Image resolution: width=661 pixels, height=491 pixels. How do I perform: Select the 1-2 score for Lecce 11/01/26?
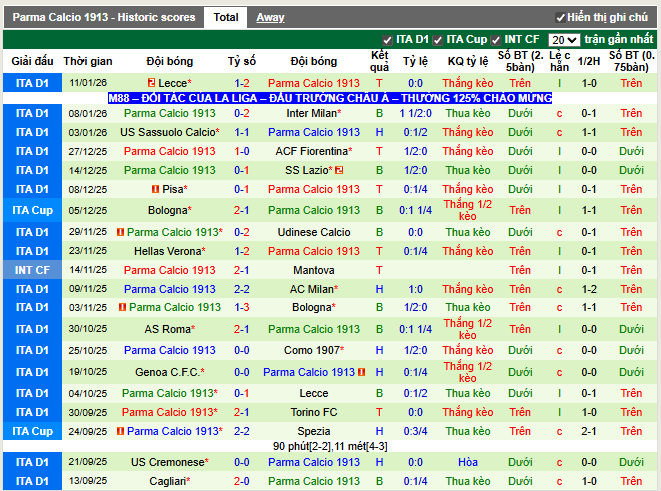[242, 83]
